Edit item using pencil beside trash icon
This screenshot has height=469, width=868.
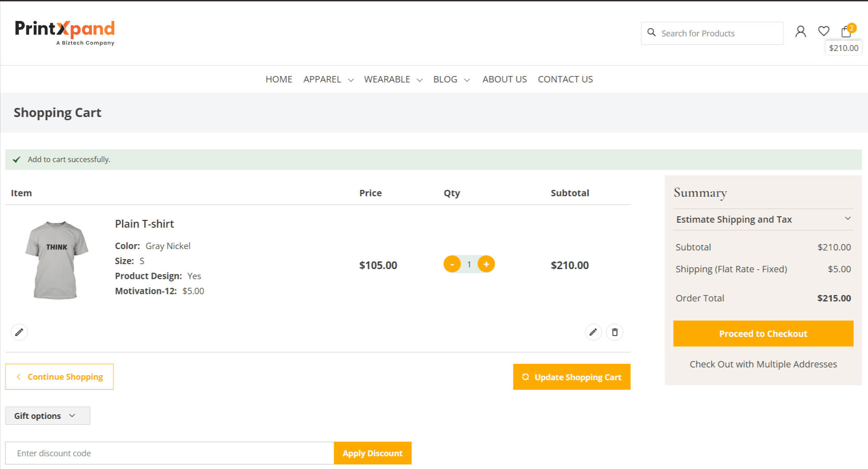[593, 332]
